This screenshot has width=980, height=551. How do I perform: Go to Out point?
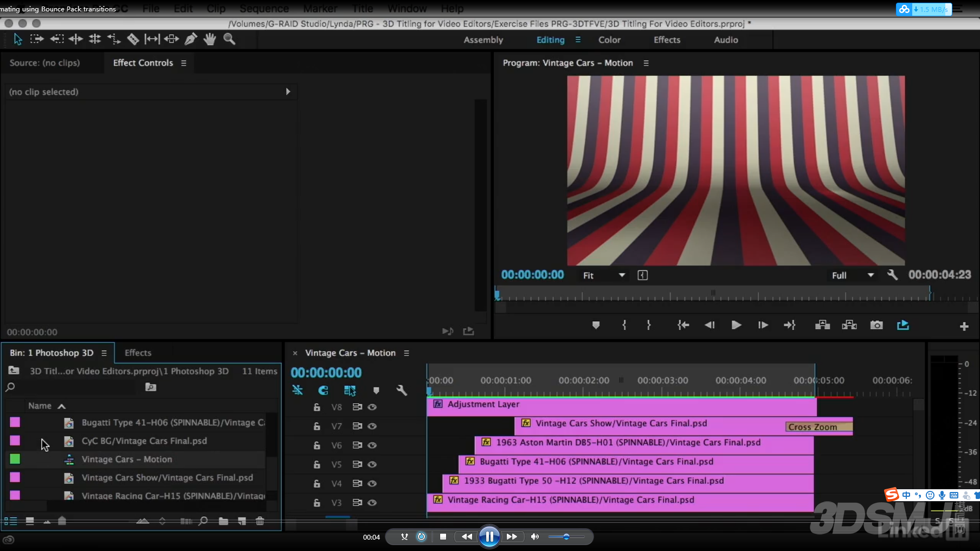(x=789, y=325)
